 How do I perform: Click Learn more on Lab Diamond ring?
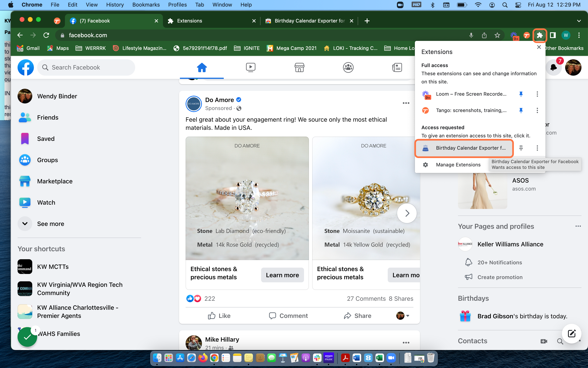282,275
